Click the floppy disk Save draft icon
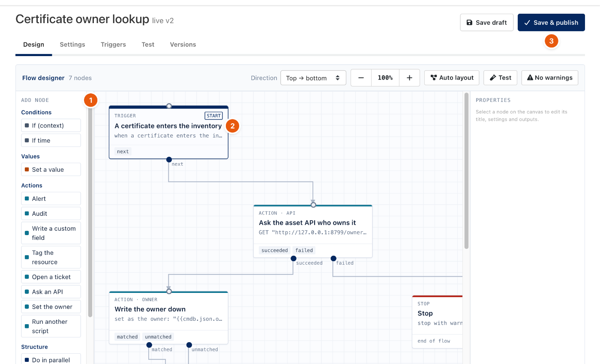The height and width of the screenshot is (364, 600). click(469, 23)
